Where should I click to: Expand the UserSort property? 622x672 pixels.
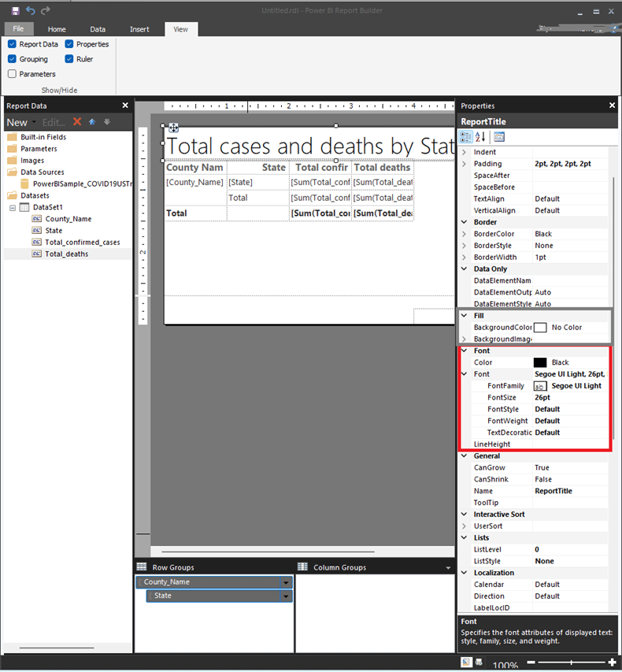464,525
